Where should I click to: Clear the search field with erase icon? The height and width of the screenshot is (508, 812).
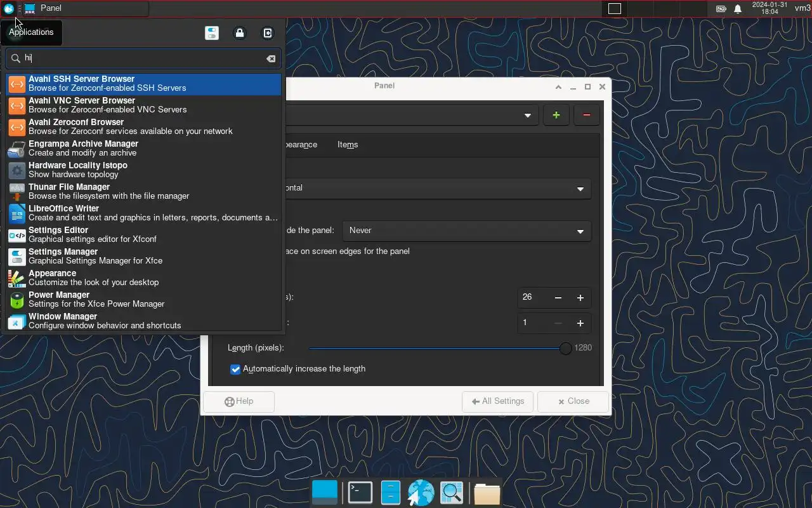coord(271,58)
